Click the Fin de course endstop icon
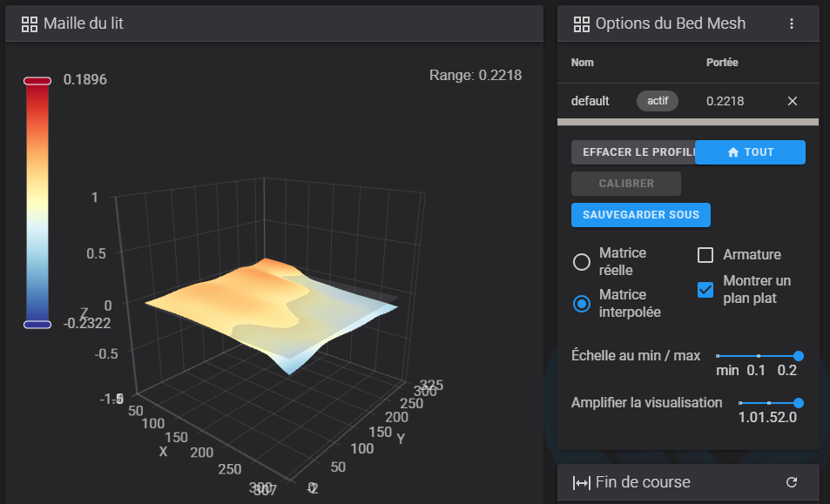The height and width of the screenshot is (504, 830). tap(581, 482)
